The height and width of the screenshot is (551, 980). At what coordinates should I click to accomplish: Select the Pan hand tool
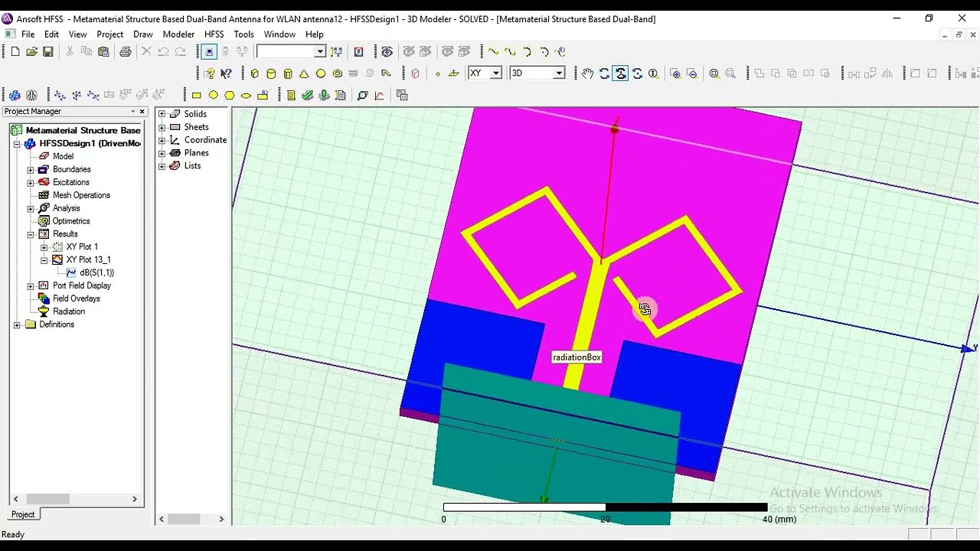[587, 73]
